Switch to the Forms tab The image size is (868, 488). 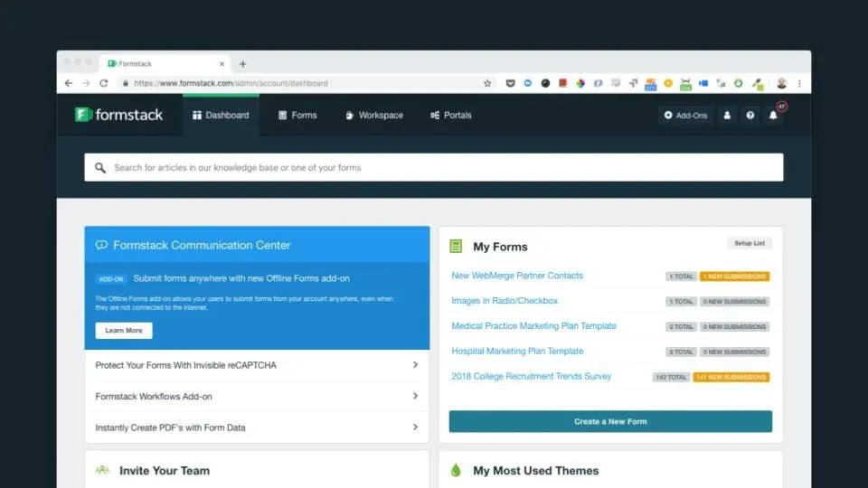pos(297,115)
